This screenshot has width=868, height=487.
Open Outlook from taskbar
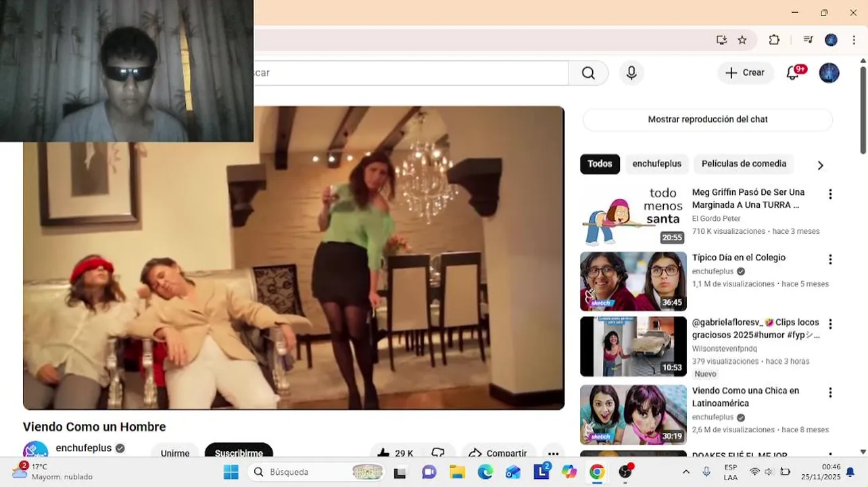pos(513,472)
